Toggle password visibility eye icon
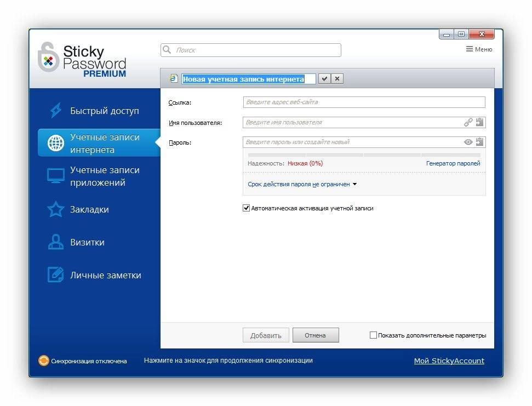Image resolution: width=532 pixels, height=406 pixels. click(x=468, y=142)
